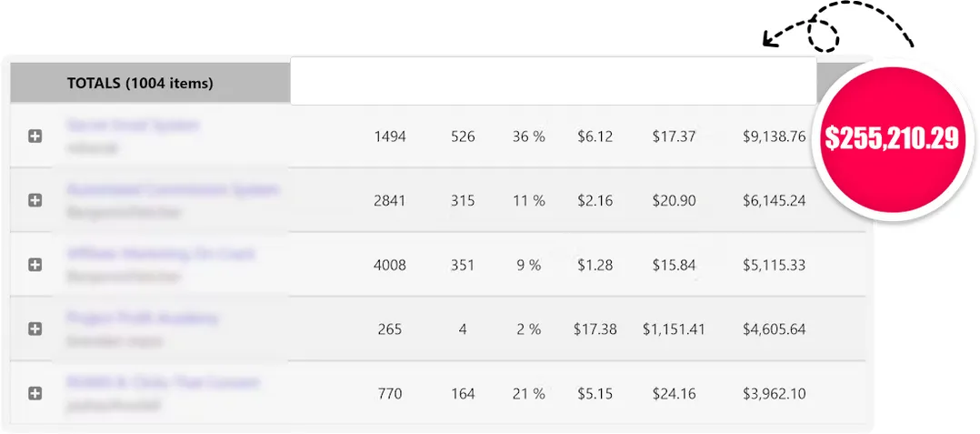Click the TOTALS (1004 items) header
Viewport: 980px width, 434px height.
click(140, 83)
